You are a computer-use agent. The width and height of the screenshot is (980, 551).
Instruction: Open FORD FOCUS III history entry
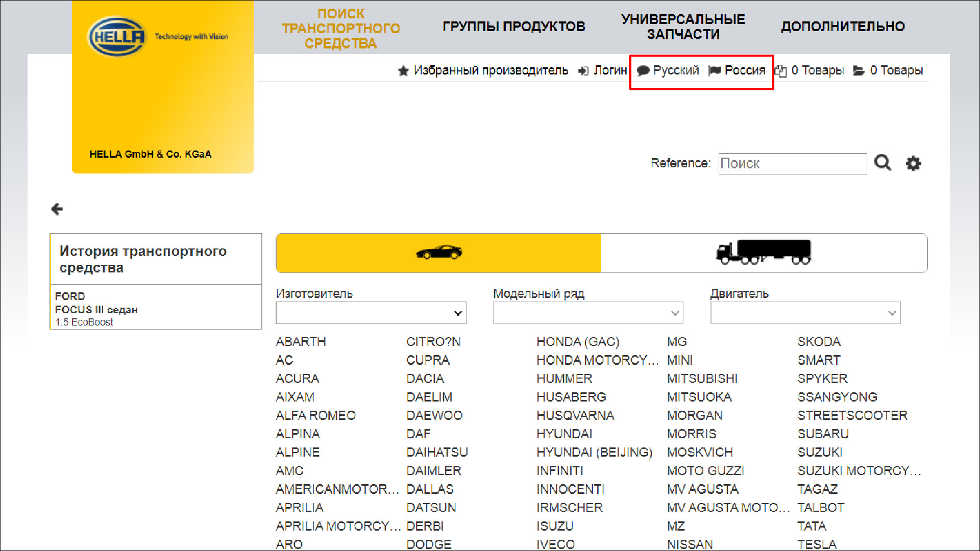(96, 309)
